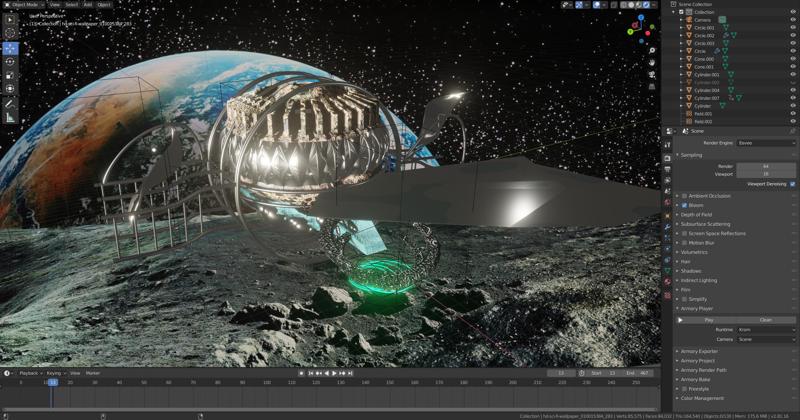Select the Rotate tool
The height and width of the screenshot is (420, 800).
10,61
